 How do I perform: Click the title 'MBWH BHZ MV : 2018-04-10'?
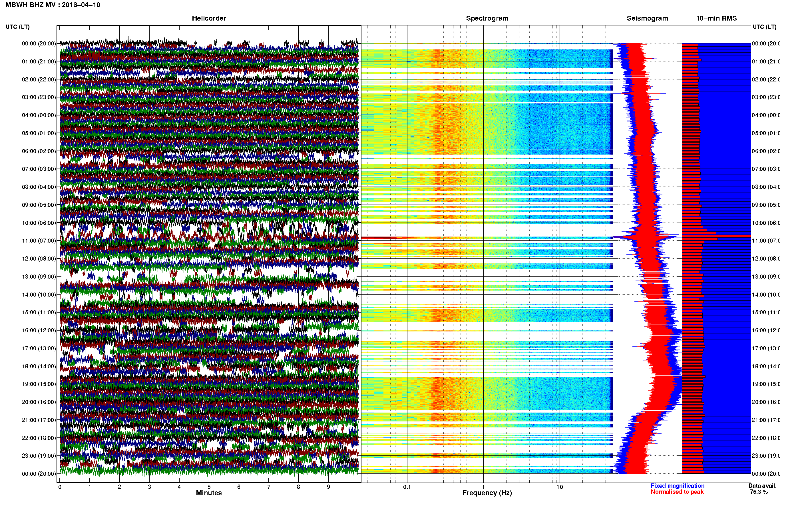(53, 5)
